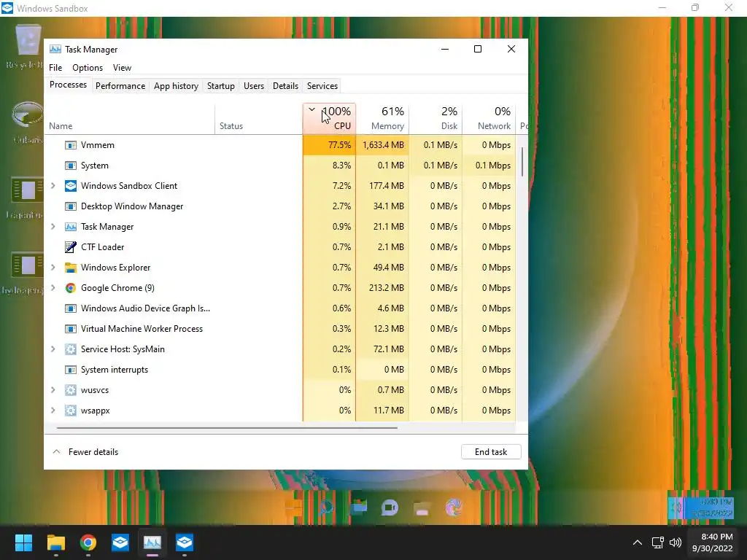The image size is (747, 560).
Task: Sort processes by Status column header
Action: 259,119
